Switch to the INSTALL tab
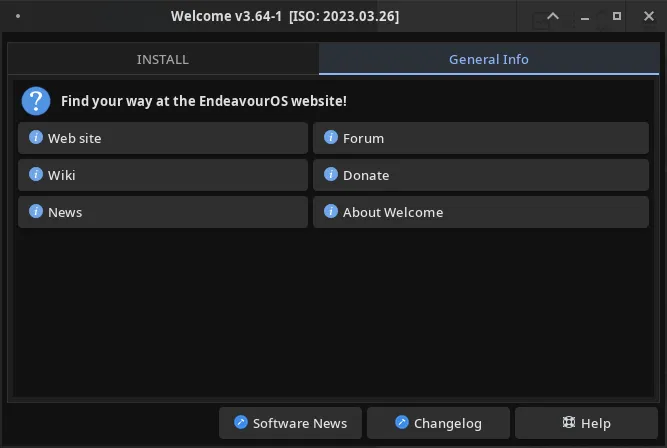The image size is (667, 448). (163, 59)
